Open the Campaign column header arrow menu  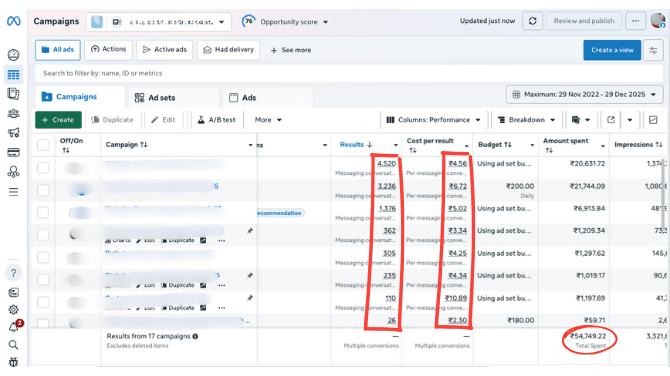[x=250, y=145]
